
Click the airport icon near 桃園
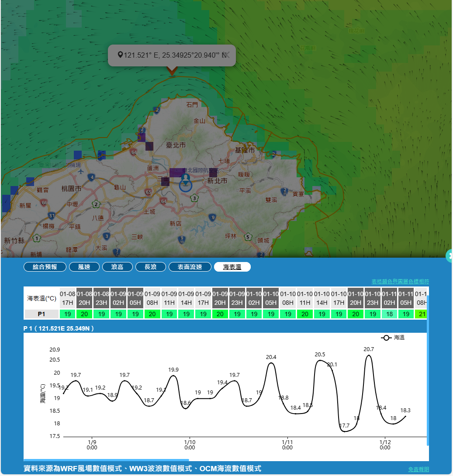pyautogui.click(x=81, y=171)
